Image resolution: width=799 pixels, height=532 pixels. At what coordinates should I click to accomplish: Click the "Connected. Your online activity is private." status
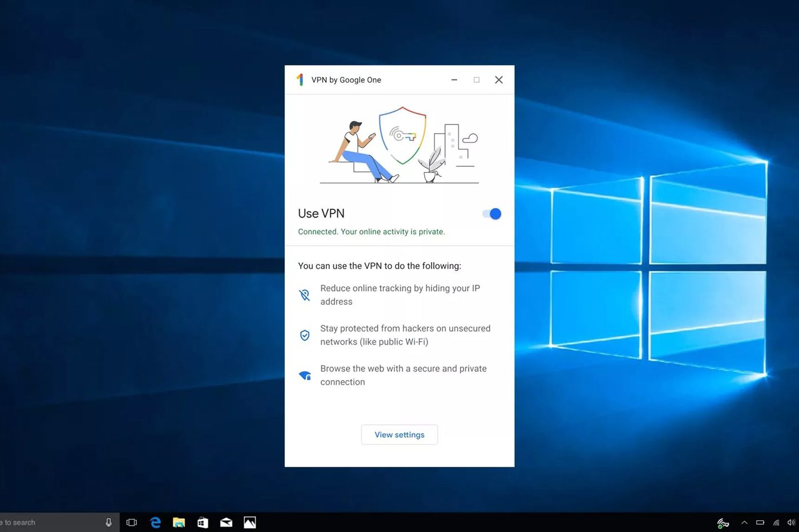tap(372, 232)
